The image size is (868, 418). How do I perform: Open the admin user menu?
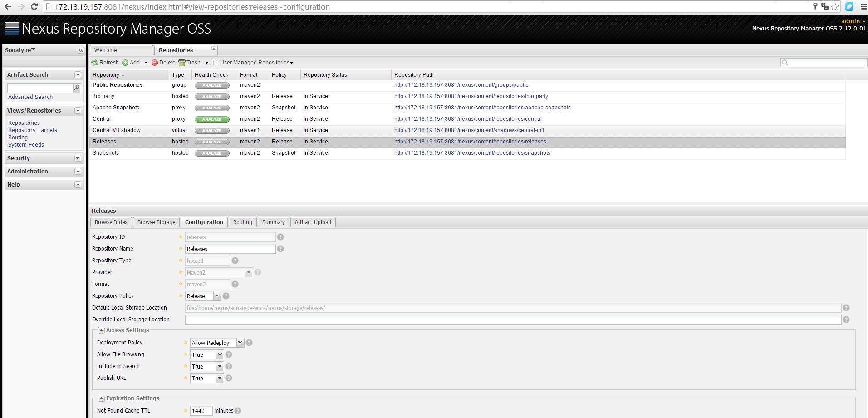tap(853, 21)
